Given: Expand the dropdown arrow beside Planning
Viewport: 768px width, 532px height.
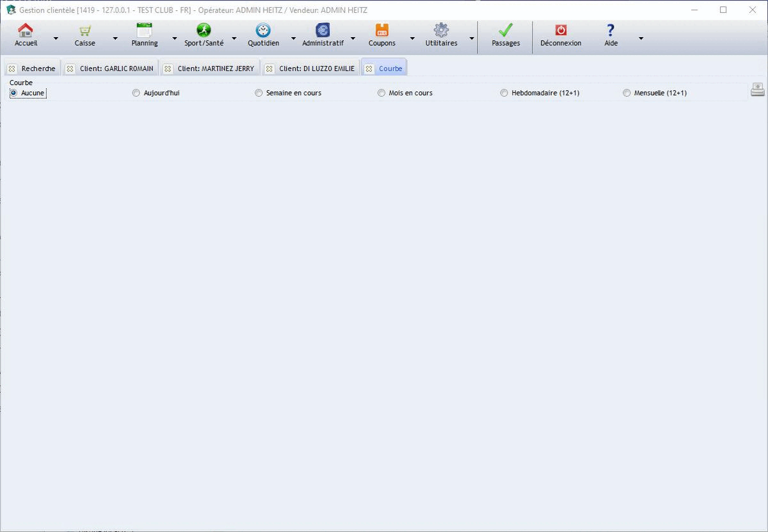Looking at the screenshot, I should pyautogui.click(x=174, y=38).
